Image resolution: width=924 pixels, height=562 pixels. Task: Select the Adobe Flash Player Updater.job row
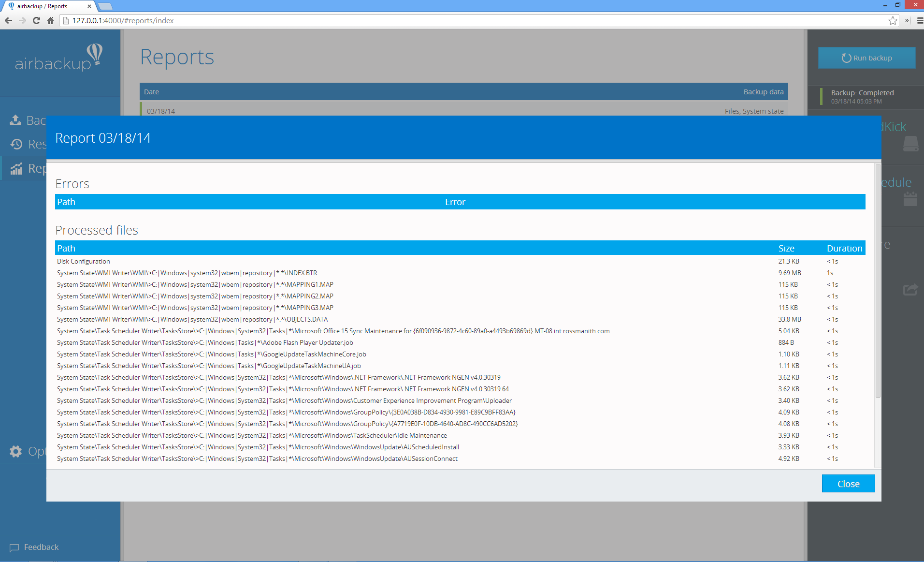click(x=460, y=342)
